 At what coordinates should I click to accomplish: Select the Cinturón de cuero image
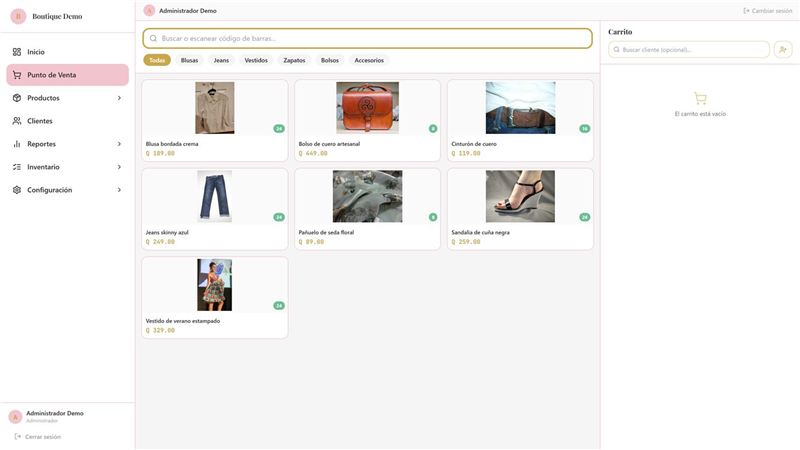click(x=520, y=108)
